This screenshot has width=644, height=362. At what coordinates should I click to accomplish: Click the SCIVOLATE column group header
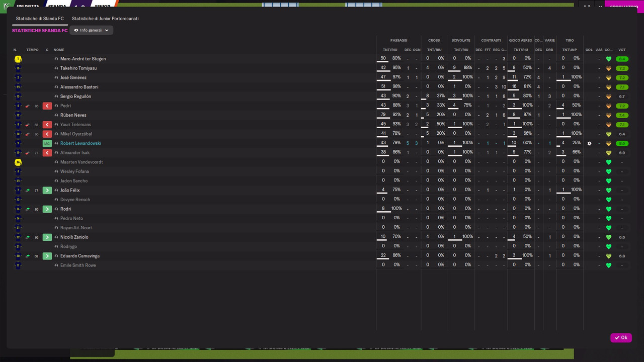tap(461, 40)
